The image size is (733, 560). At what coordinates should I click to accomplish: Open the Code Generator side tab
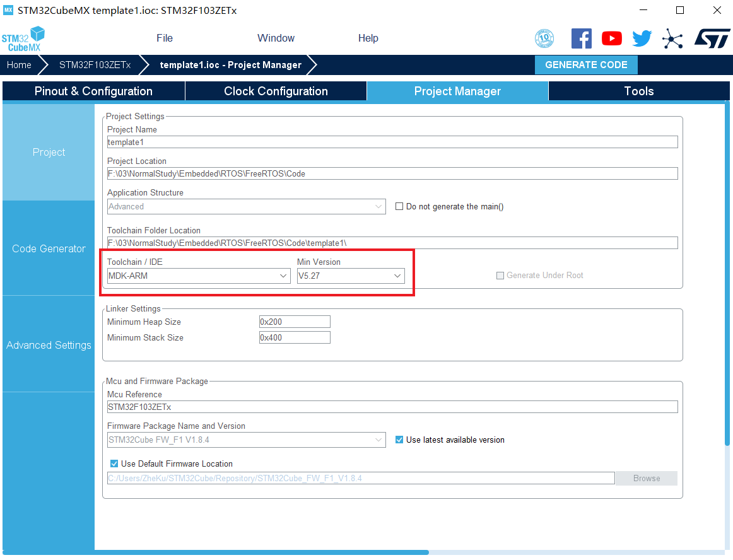click(x=49, y=248)
